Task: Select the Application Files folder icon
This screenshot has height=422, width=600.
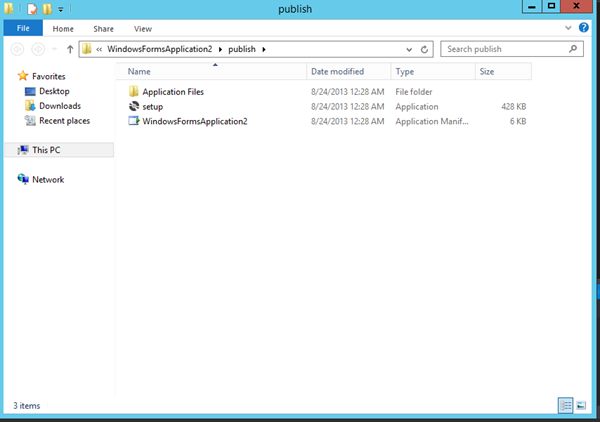Action: click(x=134, y=92)
